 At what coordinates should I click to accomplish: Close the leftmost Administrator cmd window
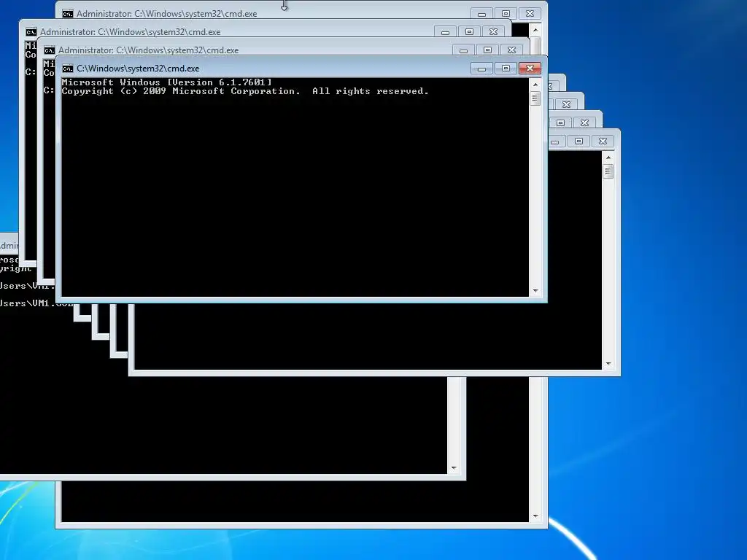(493, 32)
